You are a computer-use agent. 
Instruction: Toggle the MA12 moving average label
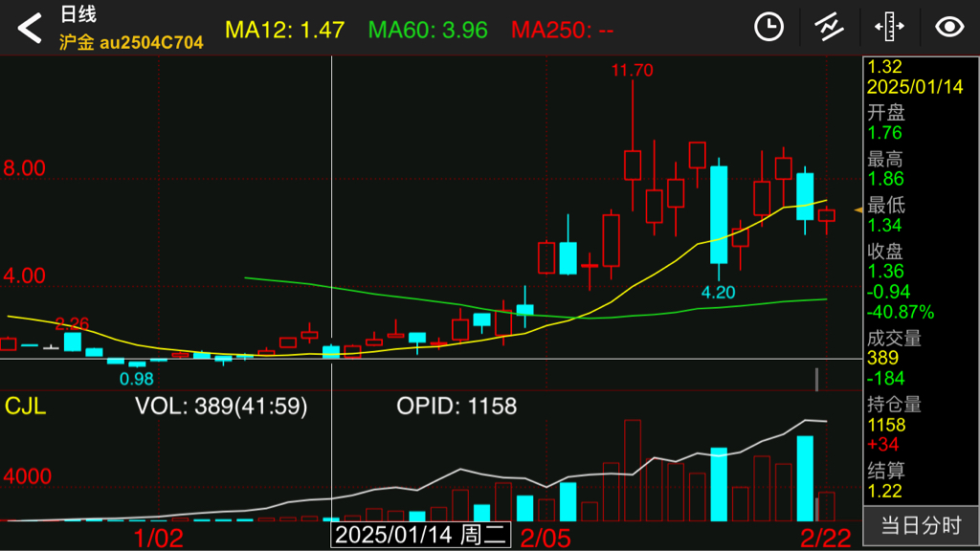pos(284,30)
